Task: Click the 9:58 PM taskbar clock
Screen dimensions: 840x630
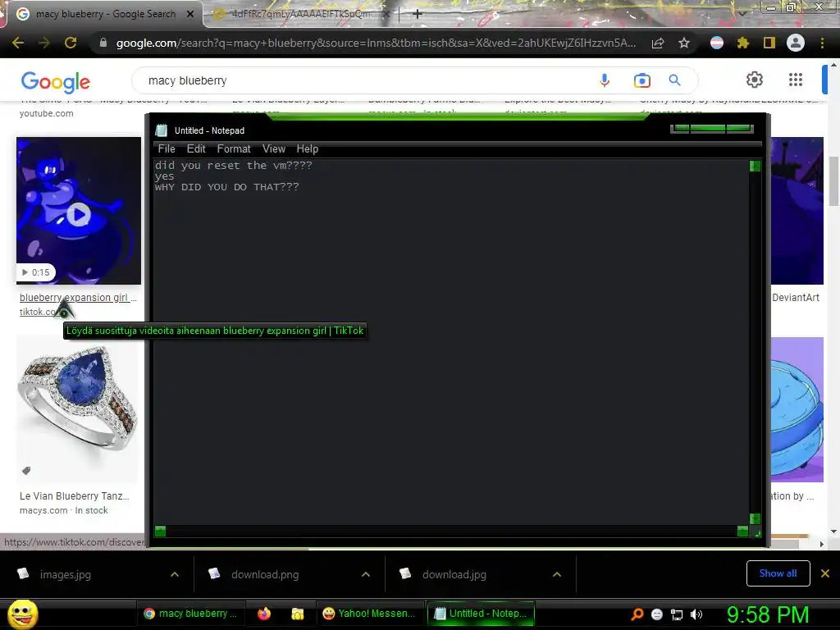Action: point(768,614)
